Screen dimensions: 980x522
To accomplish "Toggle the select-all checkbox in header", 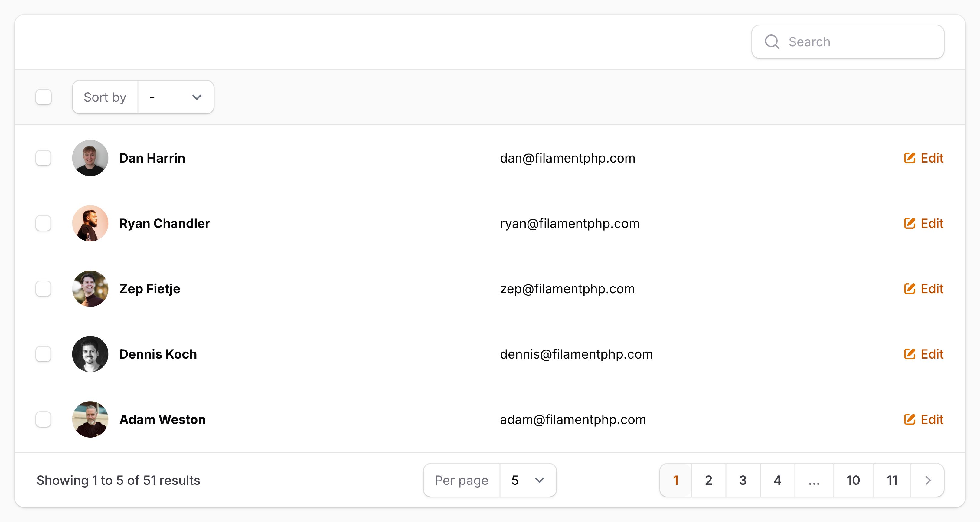I will click(x=43, y=97).
